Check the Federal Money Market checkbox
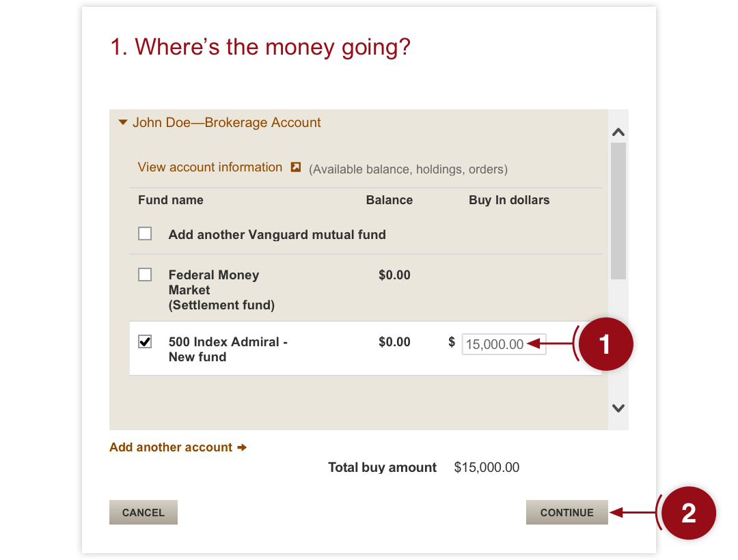This screenshot has width=738, height=560. click(x=145, y=275)
